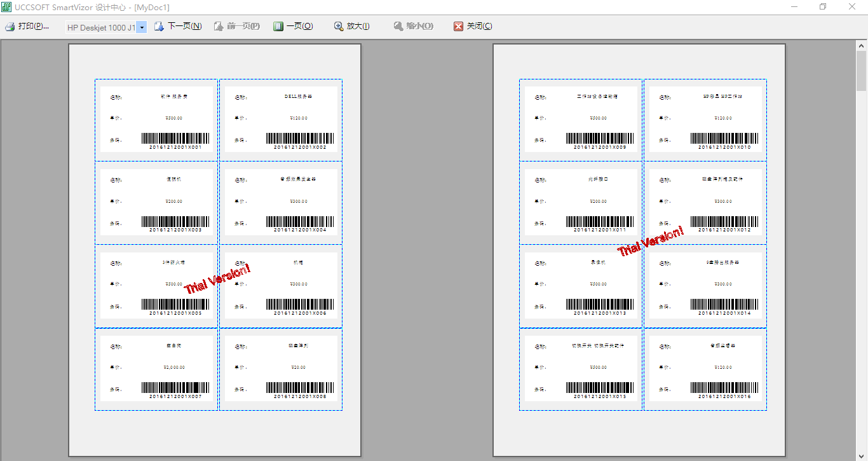The width and height of the screenshot is (868, 461).
Task: Click the 打印(P)... print button
Action: 27,26
